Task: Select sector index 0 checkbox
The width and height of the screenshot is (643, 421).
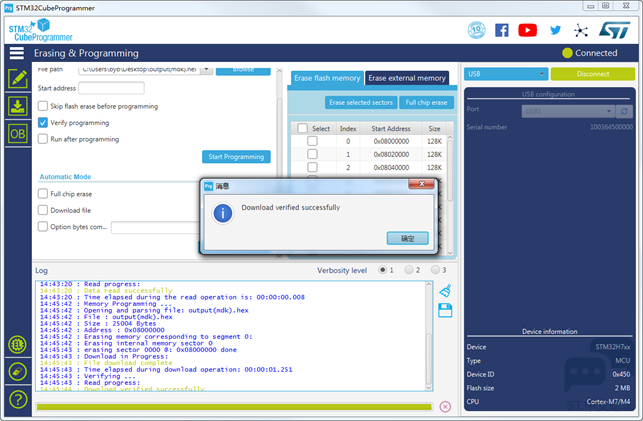Action: (312, 141)
